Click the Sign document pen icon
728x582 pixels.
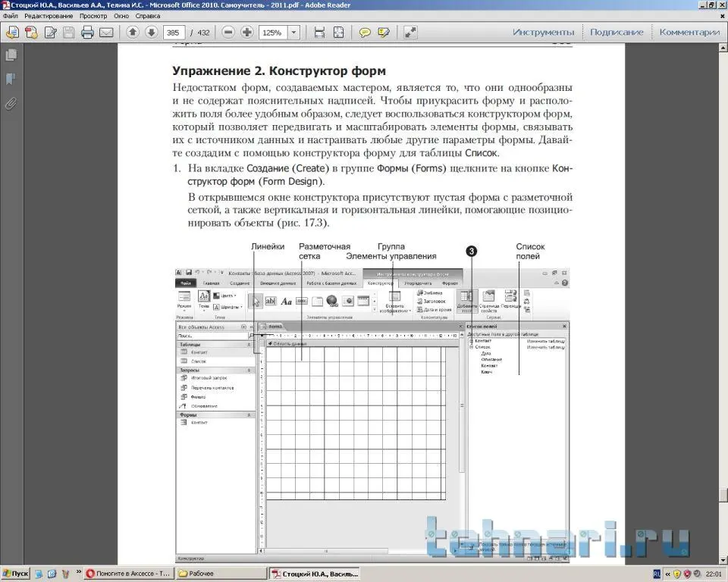(51, 33)
